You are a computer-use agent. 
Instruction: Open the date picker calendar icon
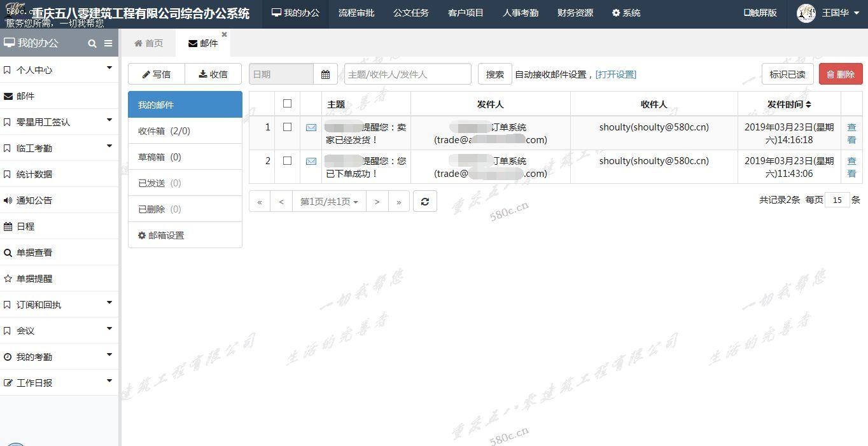click(325, 74)
